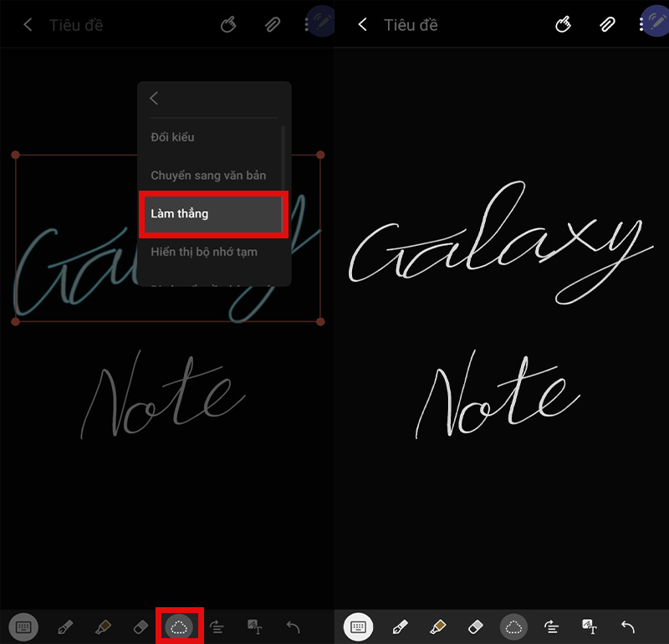669x644 pixels.
Task: Collapse popup menu with its back chevron
Action: point(154,98)
